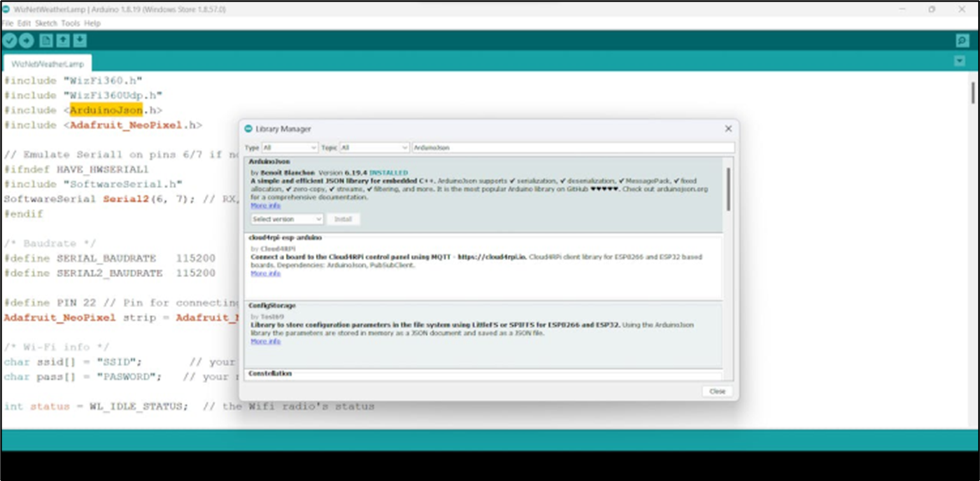Open a sketch with the up-arrow icon
Screen dimensions: 980x481
63,41
